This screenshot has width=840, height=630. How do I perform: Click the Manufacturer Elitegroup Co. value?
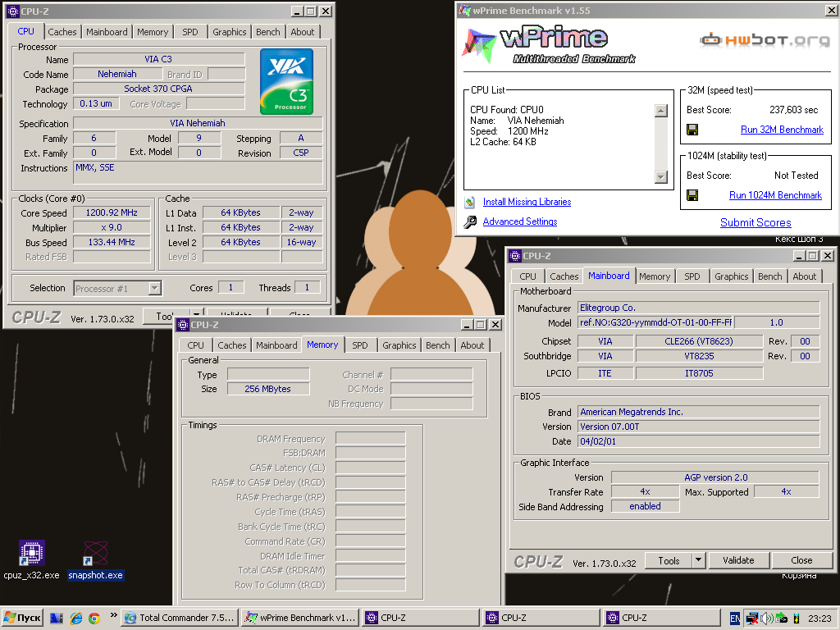[x=699, y=308]
